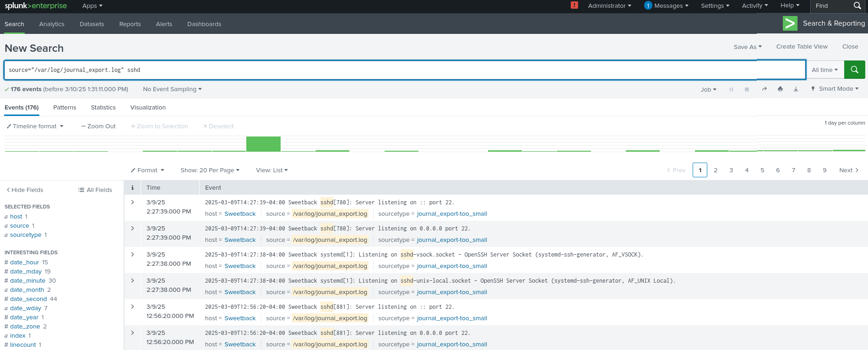The width and height of the screenshot is (868, 350).
Task: Open the Activity menu
Action: pos(755,5)
